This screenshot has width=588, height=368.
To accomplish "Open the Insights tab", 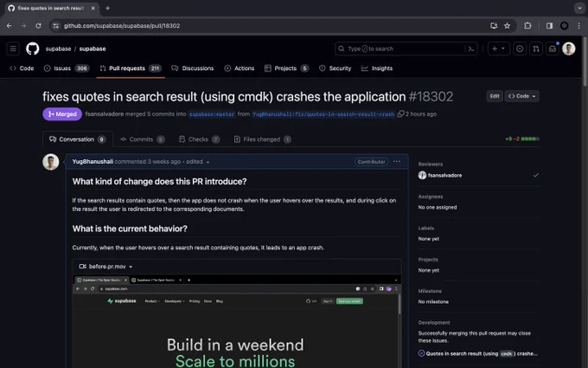I will [377, 68].
